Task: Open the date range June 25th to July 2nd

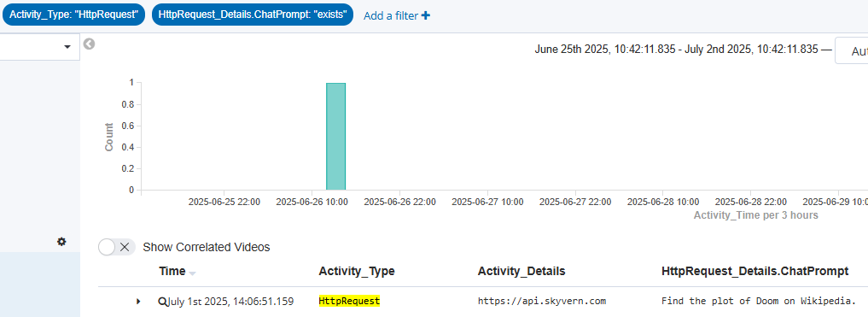Action: pyautogui.click(x=676, y=50)
